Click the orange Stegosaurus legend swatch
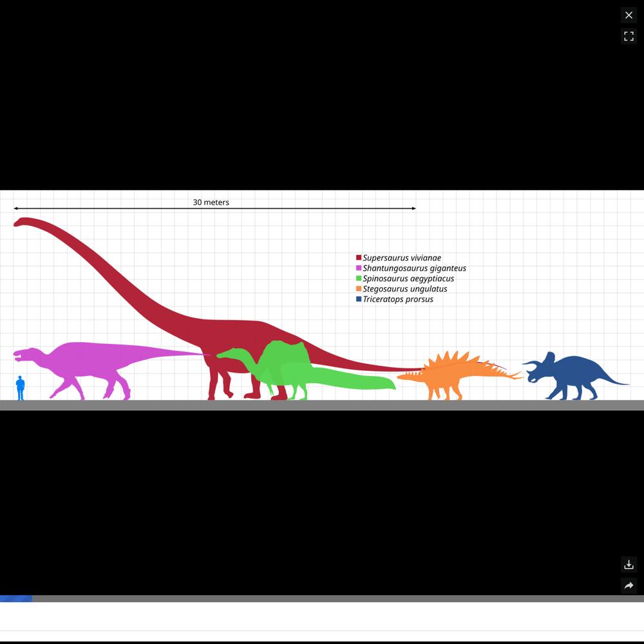The image size is (644, 644). coord(359,289)
